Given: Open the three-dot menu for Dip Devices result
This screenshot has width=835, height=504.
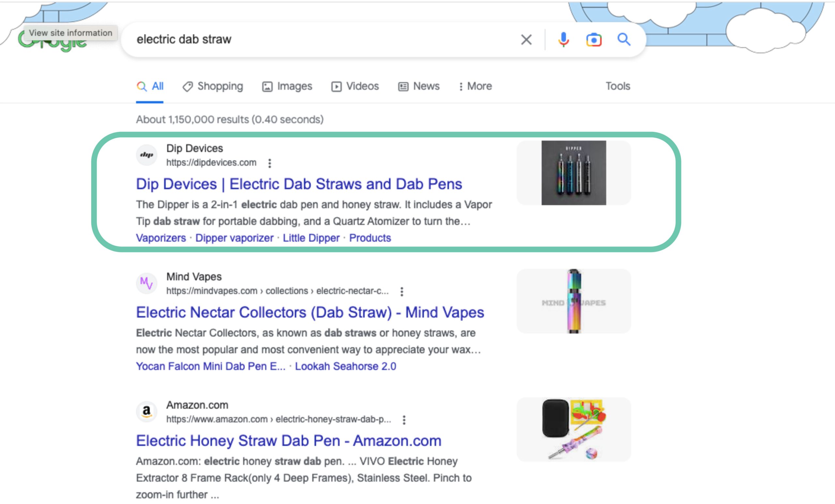Looking at the screenshot, I should (x=269, y=163).
